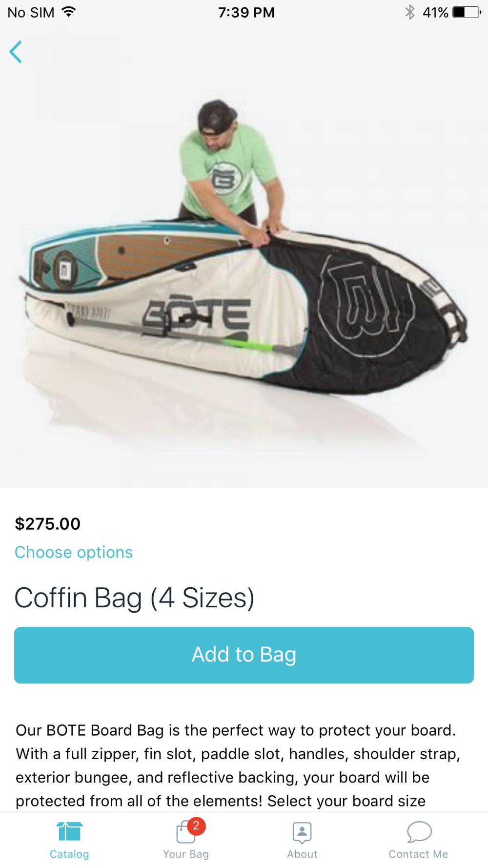Viewport: 488px width, 868px height.
Task: Tap the 7:39 PM status bar clock
Action: (x=246, y=12)
